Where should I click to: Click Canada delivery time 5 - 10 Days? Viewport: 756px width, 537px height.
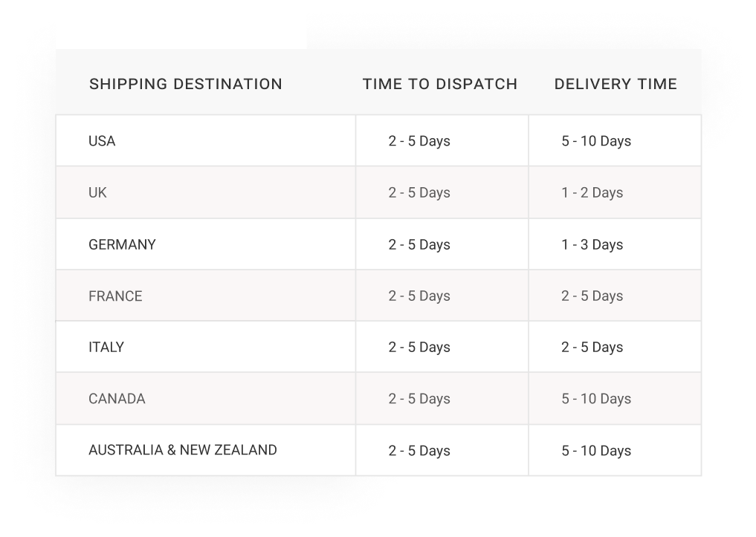(x=596, y=399)
